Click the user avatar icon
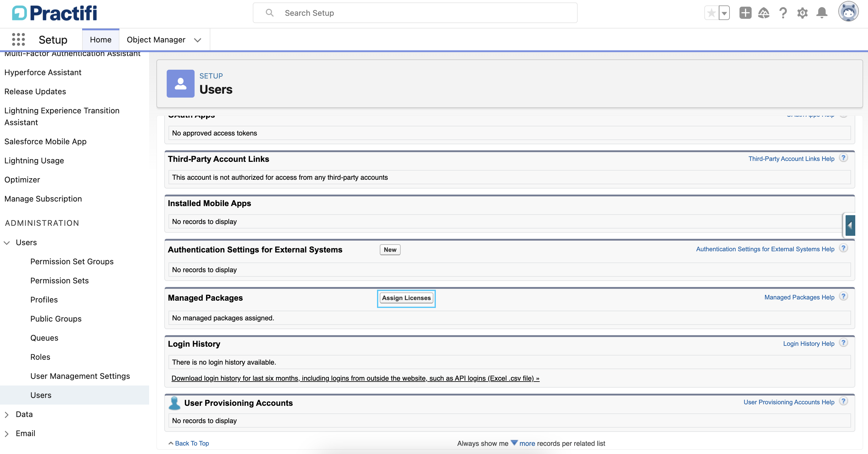This screenshot has width=868, height=454. (848, 12)
